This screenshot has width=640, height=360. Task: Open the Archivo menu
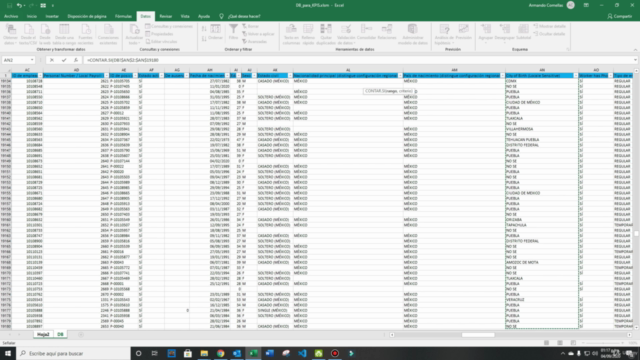click(11, 16)
